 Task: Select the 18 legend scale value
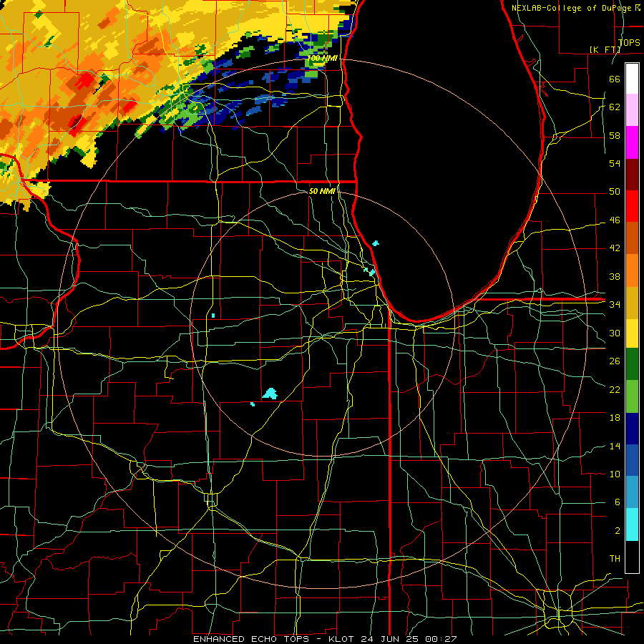click(x=615, y=418)
